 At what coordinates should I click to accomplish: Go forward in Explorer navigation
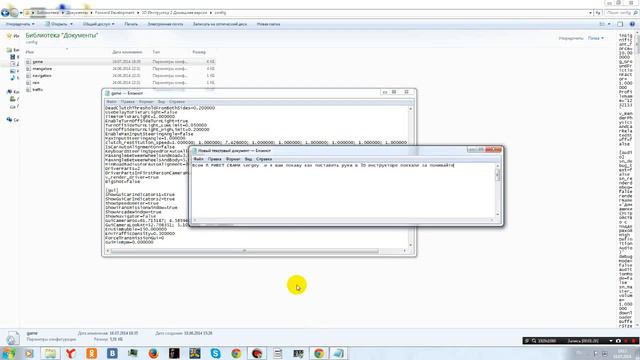pos(14,13)
